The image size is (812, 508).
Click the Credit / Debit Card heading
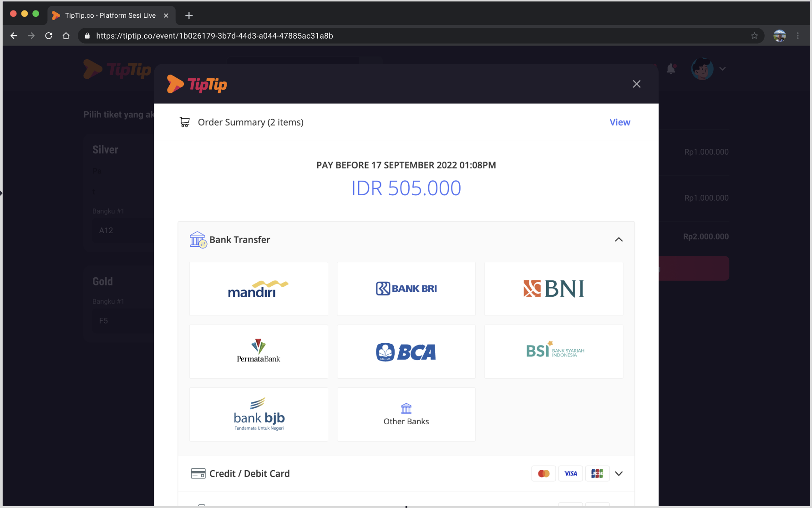point(249,473)
